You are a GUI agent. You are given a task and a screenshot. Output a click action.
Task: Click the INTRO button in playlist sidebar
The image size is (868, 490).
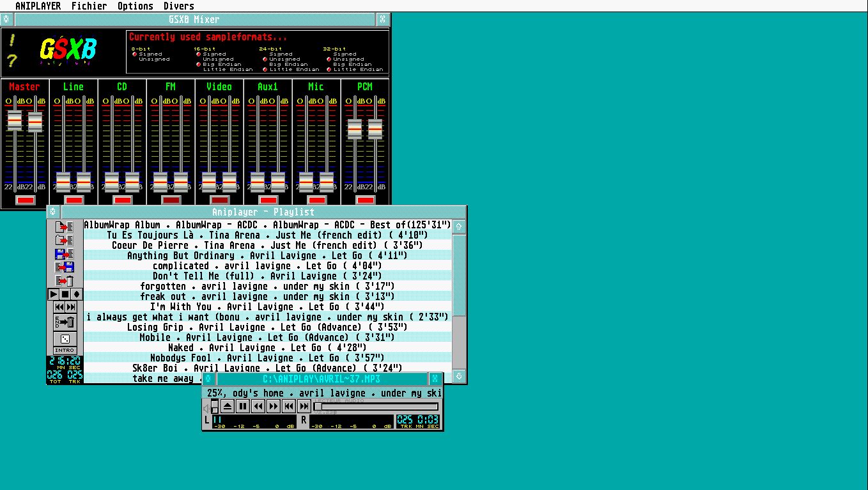point(65,351)
